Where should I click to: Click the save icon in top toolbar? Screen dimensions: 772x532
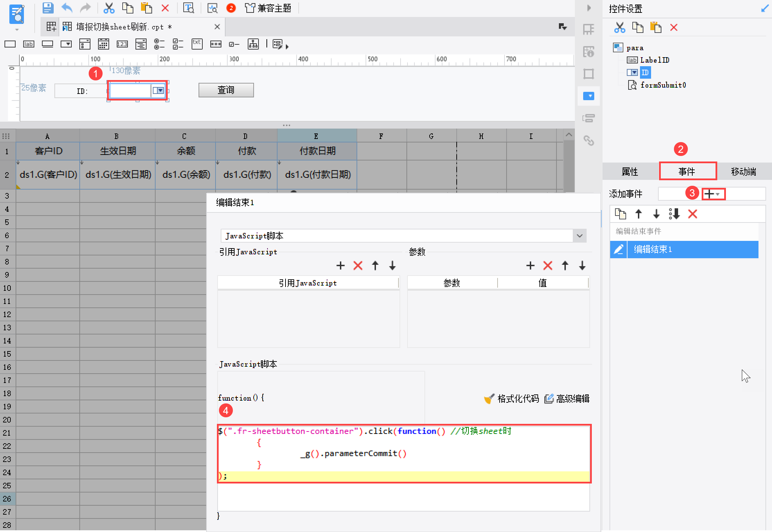[48, 8]
